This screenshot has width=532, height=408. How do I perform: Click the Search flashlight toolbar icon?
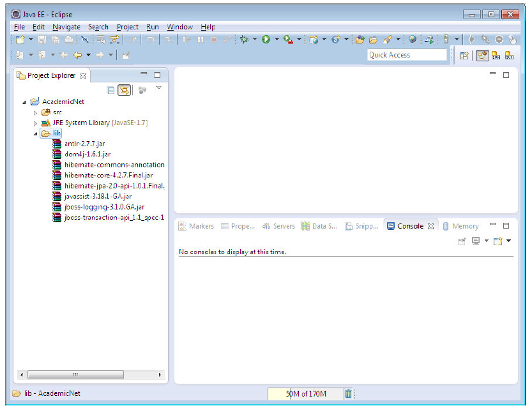pyautogui.click(x=388, y=40)
